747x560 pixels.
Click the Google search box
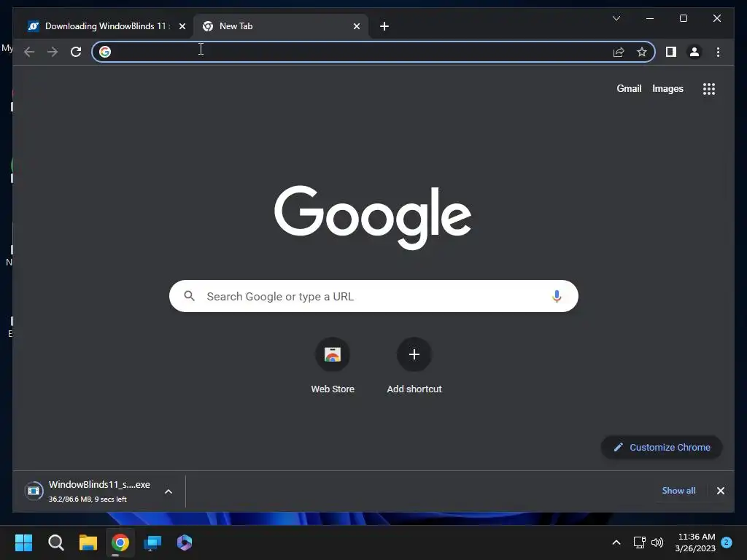(x=373, y=296)
